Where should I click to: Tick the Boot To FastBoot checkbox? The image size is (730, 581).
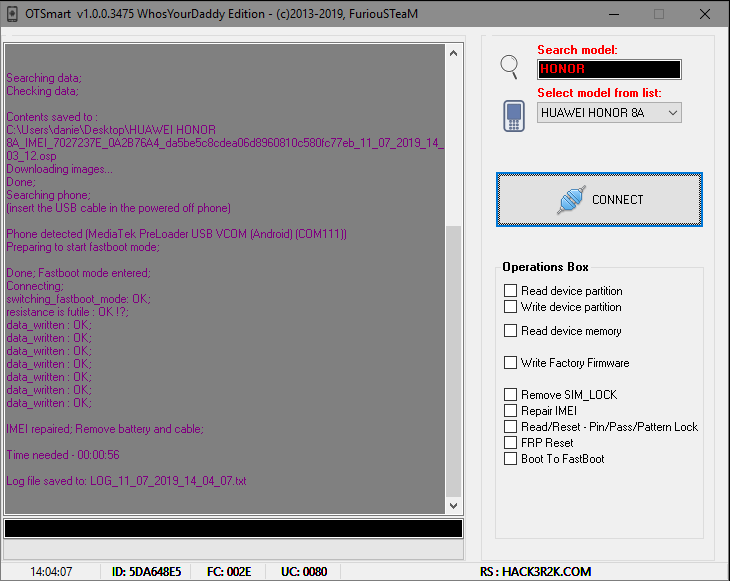pos(510,459)
